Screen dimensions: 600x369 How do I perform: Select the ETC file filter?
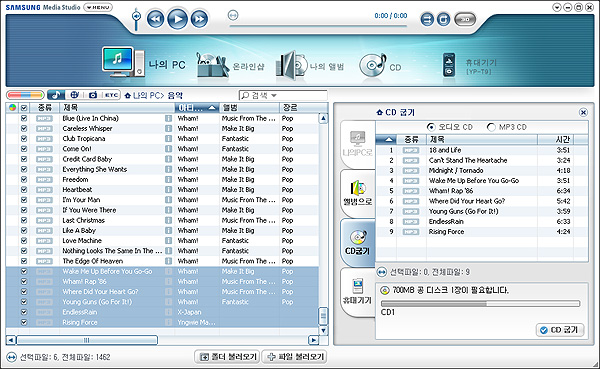pyautogui.click(x=111, y=95)
